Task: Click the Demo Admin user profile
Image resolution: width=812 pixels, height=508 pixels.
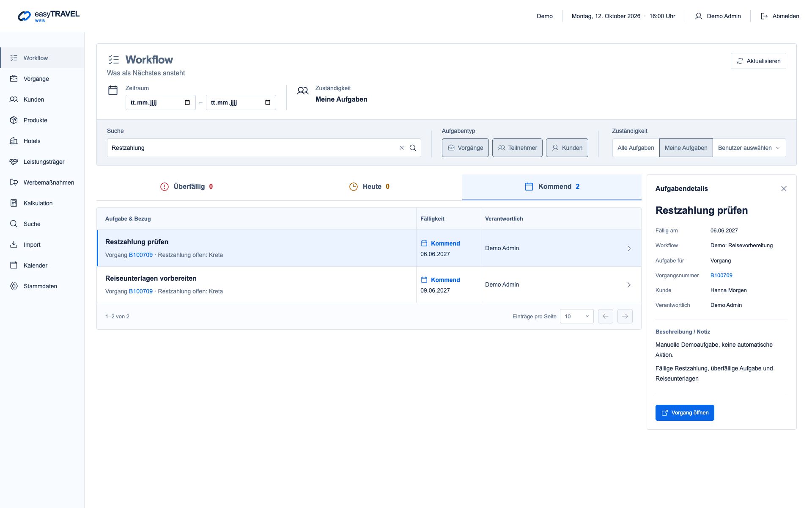Action: tap(718, 16)
